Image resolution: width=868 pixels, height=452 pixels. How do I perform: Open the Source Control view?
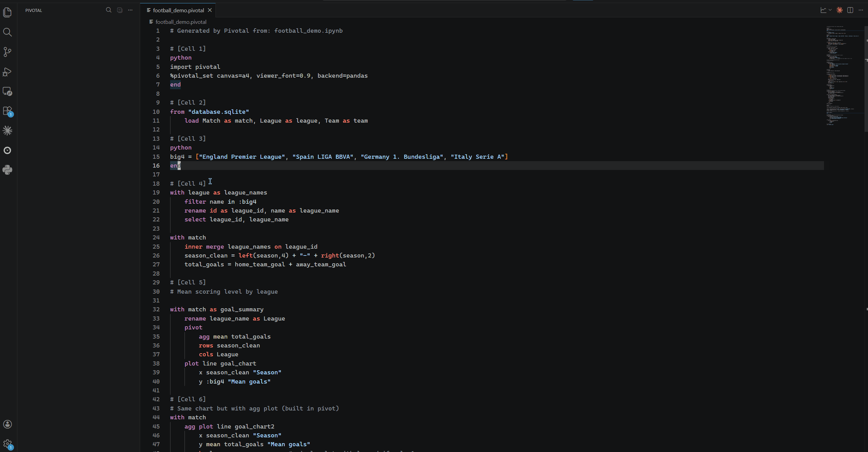[8, 52]
